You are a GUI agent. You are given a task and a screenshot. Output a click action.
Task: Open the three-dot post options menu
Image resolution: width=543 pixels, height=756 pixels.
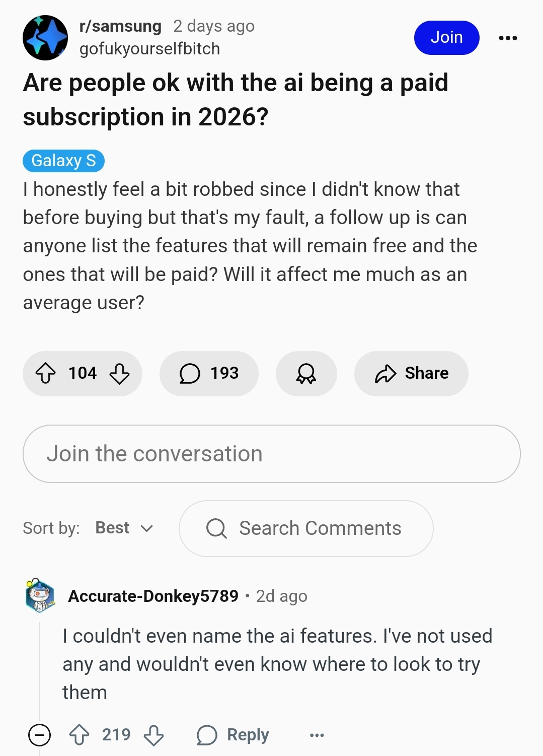pyautogui.click(x=508, y=38)
